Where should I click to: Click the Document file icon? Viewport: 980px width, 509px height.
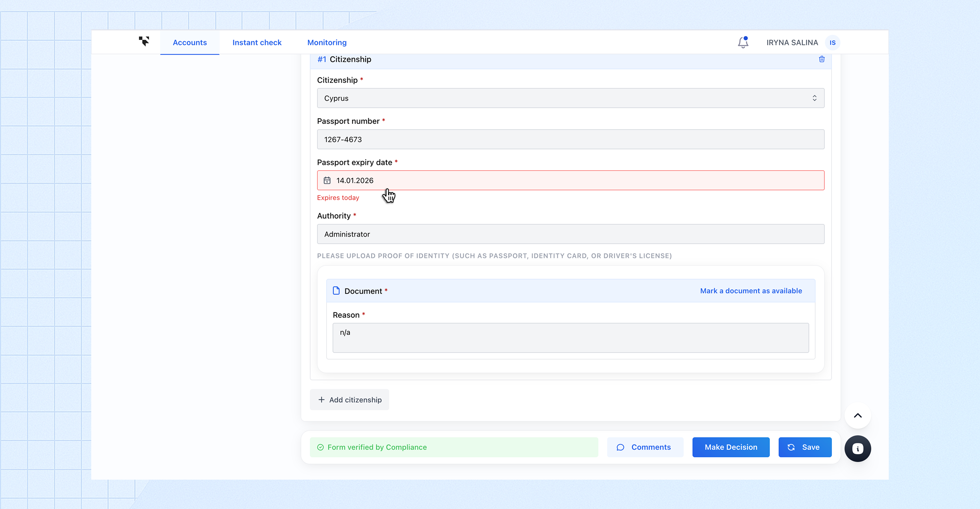336,291
